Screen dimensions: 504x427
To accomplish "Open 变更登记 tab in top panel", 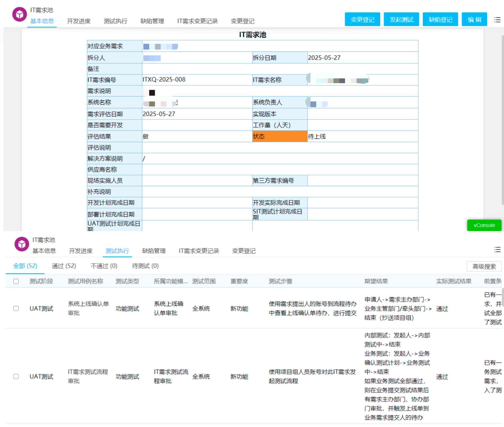I will click(x=242, y=21).
